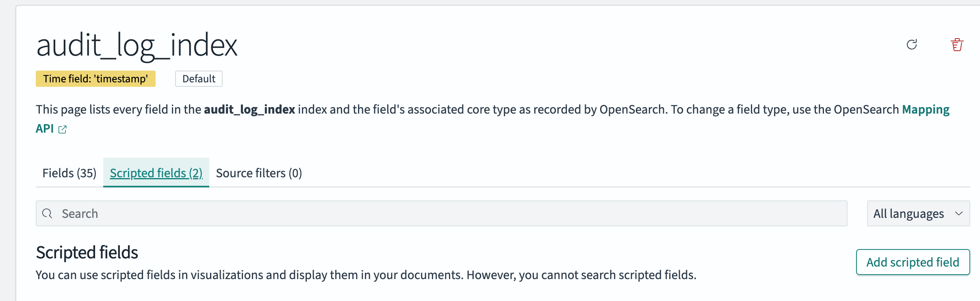Click the Default badge

click(199, 79)
